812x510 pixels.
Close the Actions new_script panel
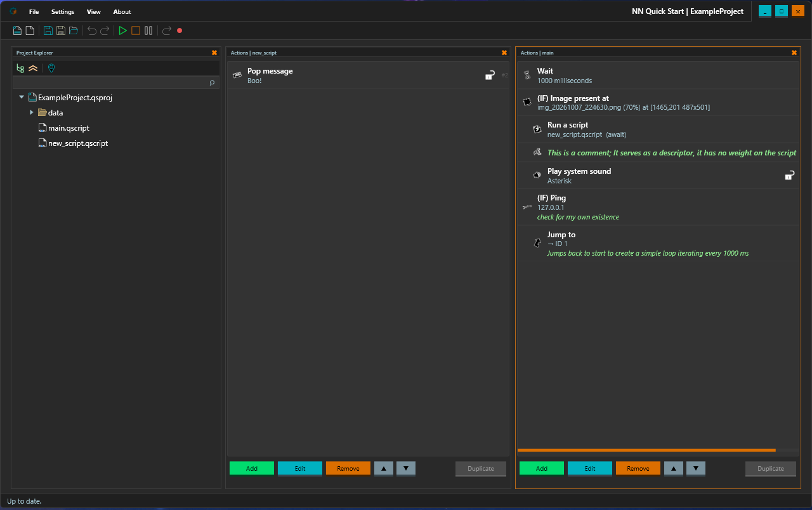[x=504, y=53]
